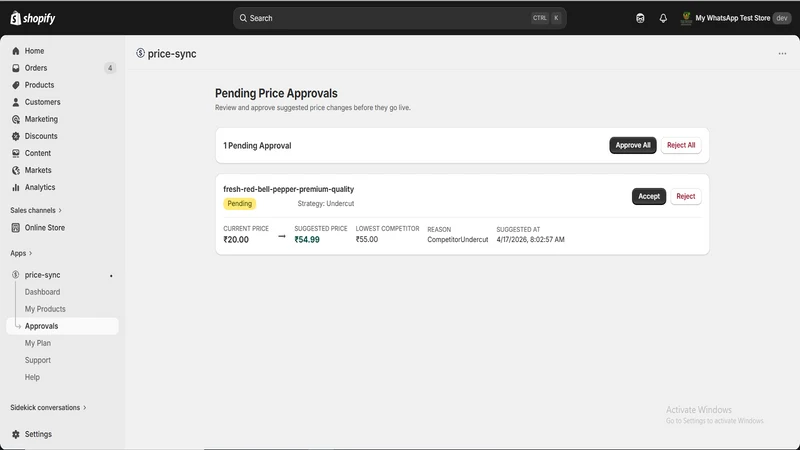800x450 pixels.
Task: Click the 1 Pending Approval heading
Action: 257,146
